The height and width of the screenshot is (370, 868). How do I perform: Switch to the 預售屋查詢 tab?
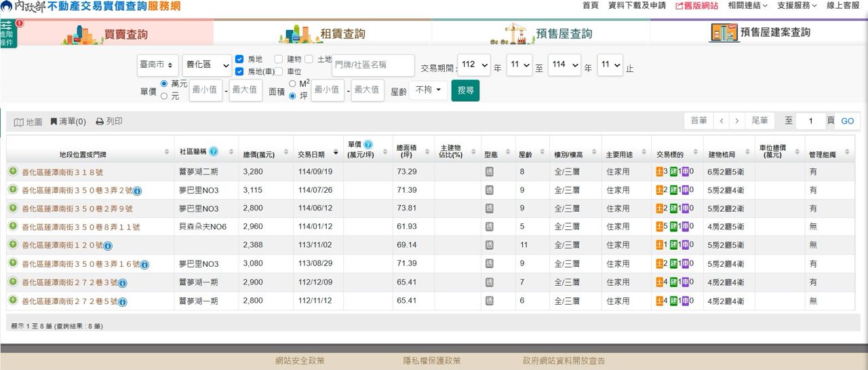541,33
